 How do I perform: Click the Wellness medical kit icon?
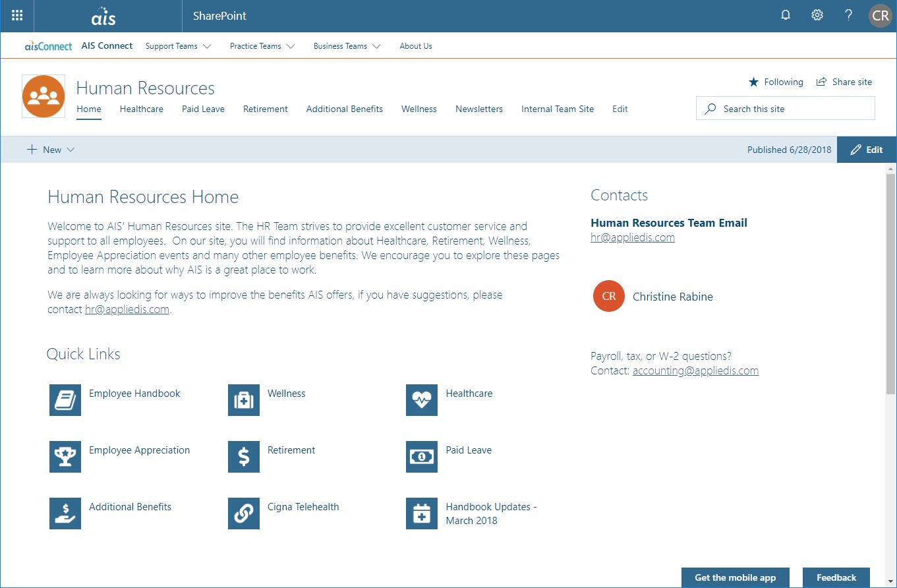click(243, 400)
